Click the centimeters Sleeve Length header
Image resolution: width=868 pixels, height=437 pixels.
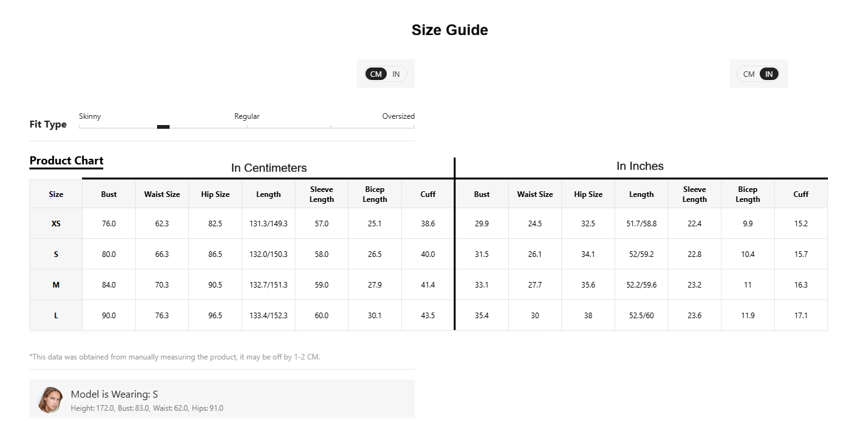(x=322, y=194)
